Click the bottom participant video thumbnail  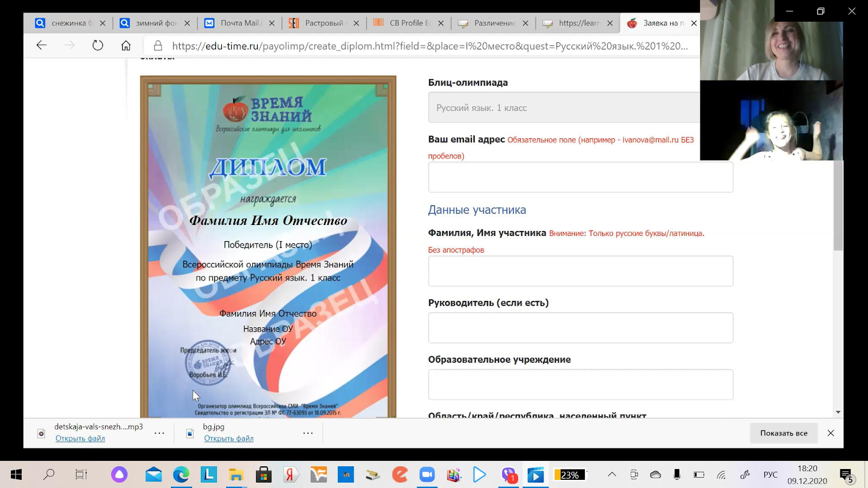coord(771,120)
